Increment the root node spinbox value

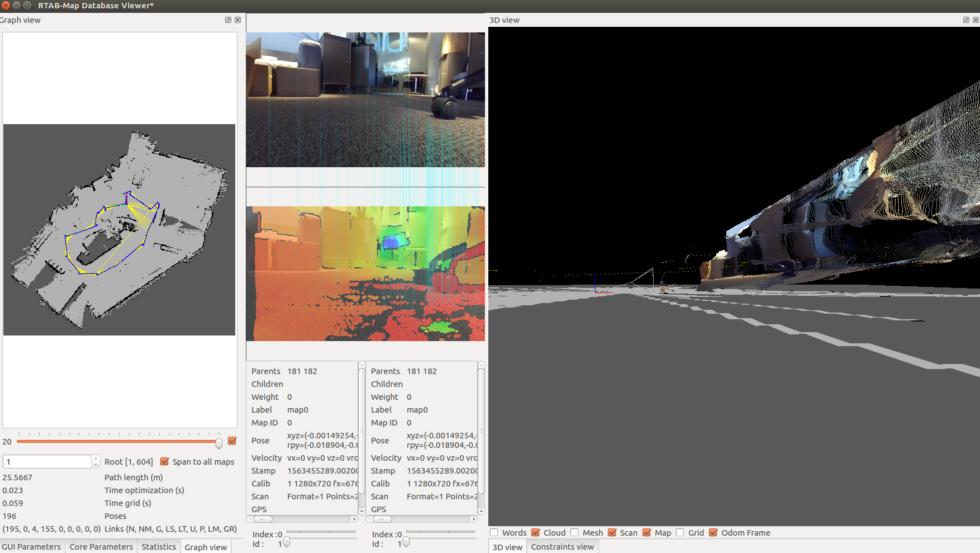point(96,459)
